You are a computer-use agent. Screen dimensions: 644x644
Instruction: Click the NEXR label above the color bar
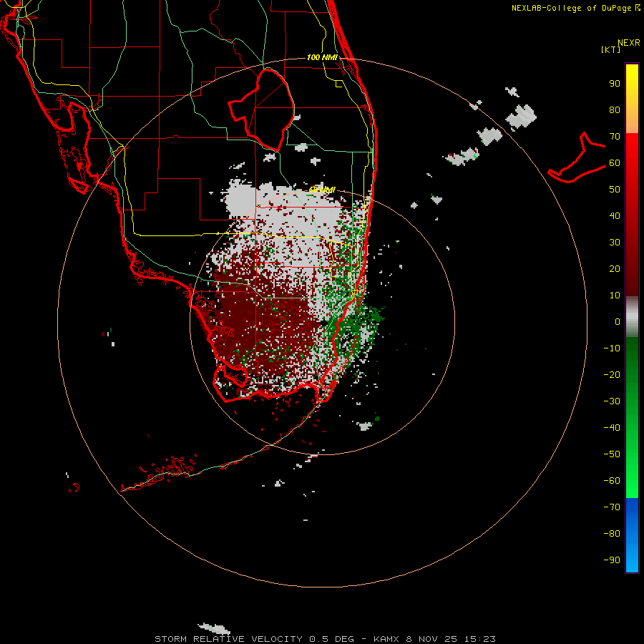[629, 43]
